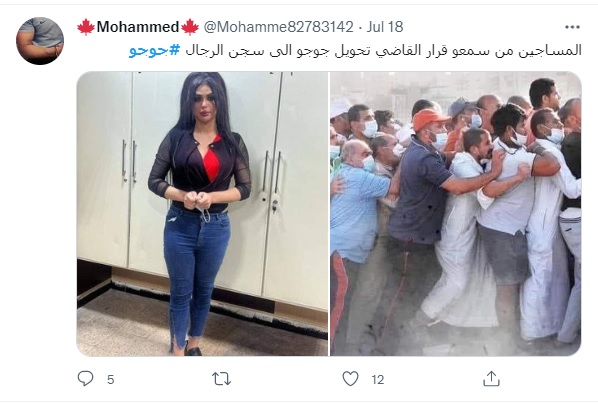Visit the @Mohamme82783142 handle
The height and width of the screenshot is (403, 598).
[x=278, y=27]
